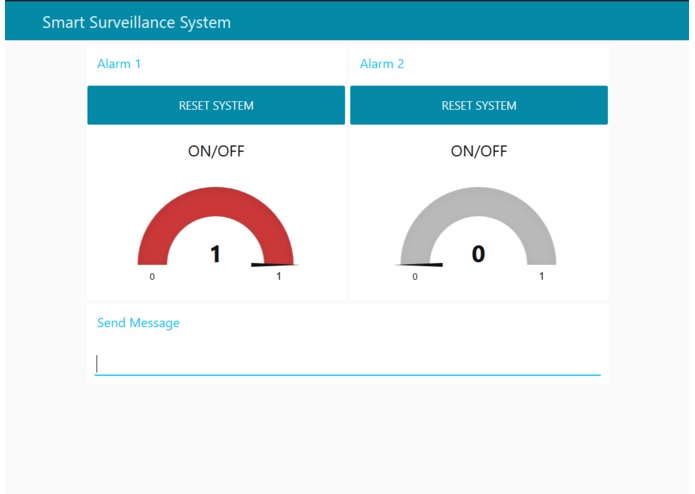Viewport: 695px width, 494px height.
Task: Click Alarm 1 RESET SYSTEM button
Action: [x=216, y=105]
